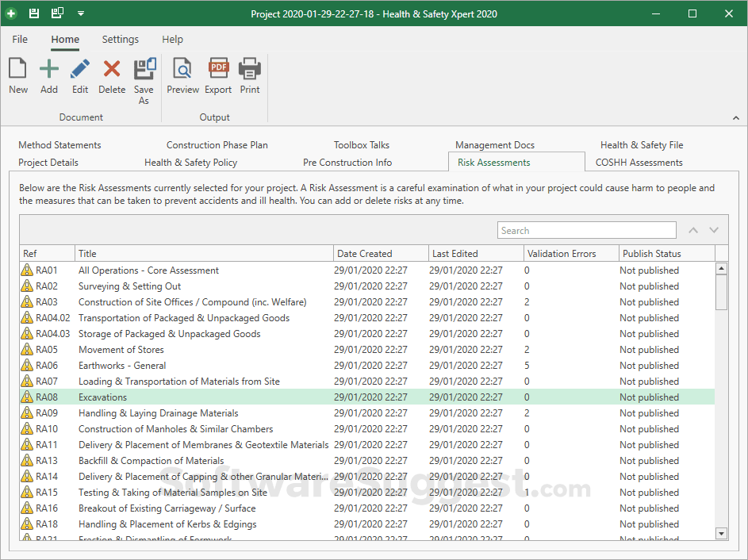The image size is (748, 560).
Task: Sort the list by the Date Created column
Action: point(365,253)
